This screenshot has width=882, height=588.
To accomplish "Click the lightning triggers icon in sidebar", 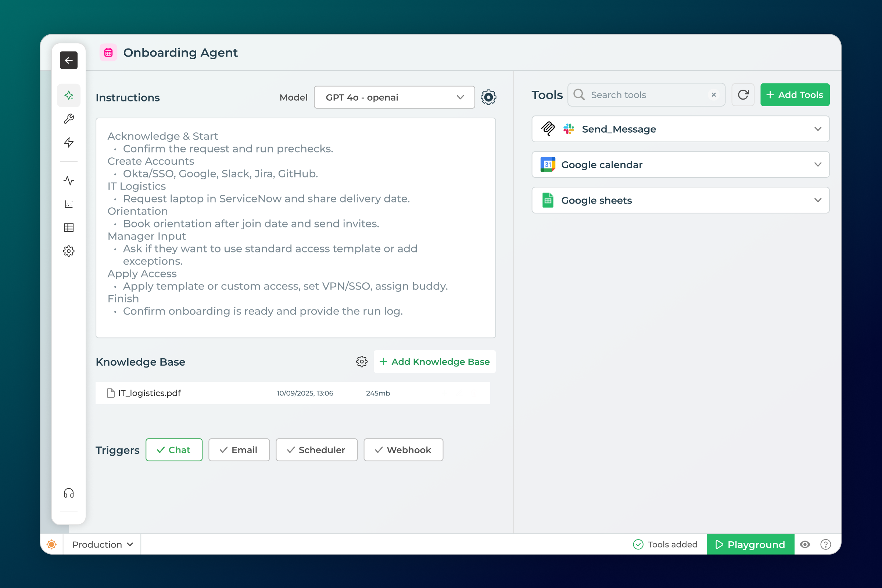I will tap(69, 143).
